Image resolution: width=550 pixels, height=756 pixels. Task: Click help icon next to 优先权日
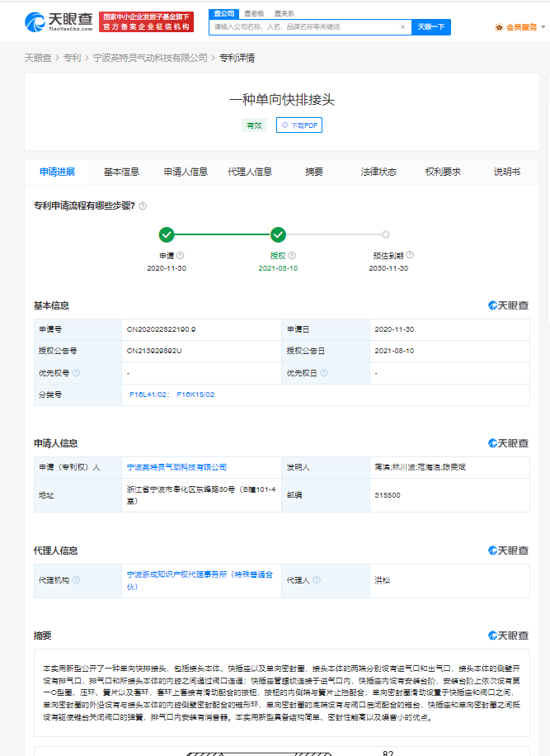(324, 373)
